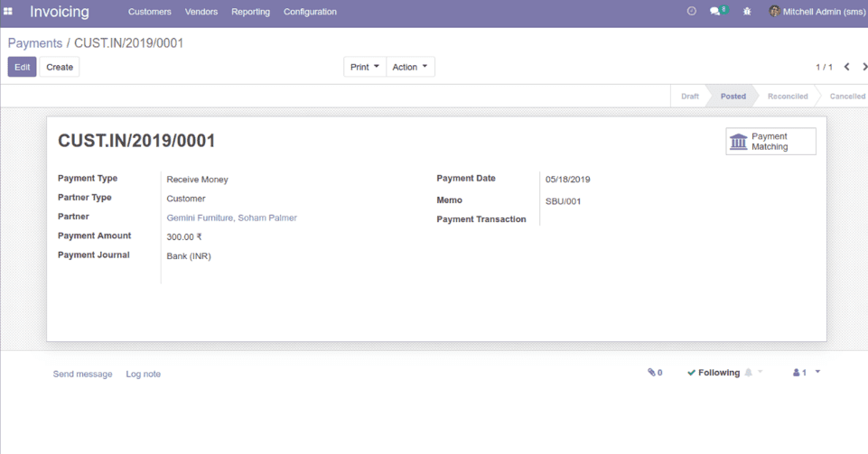
Task: Open Gemini Furniture, Soham Palmer partner link
Action: click(x=231, y=218)
